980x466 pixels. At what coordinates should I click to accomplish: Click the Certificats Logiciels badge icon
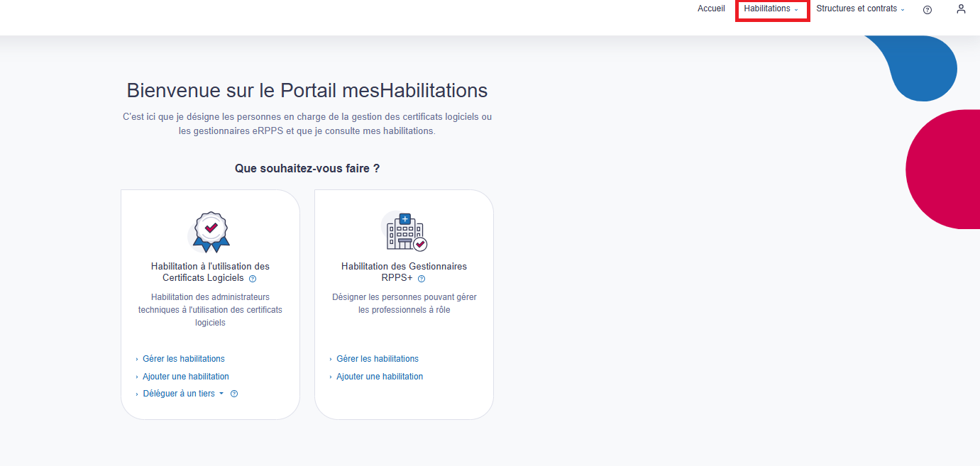[210, 232]
